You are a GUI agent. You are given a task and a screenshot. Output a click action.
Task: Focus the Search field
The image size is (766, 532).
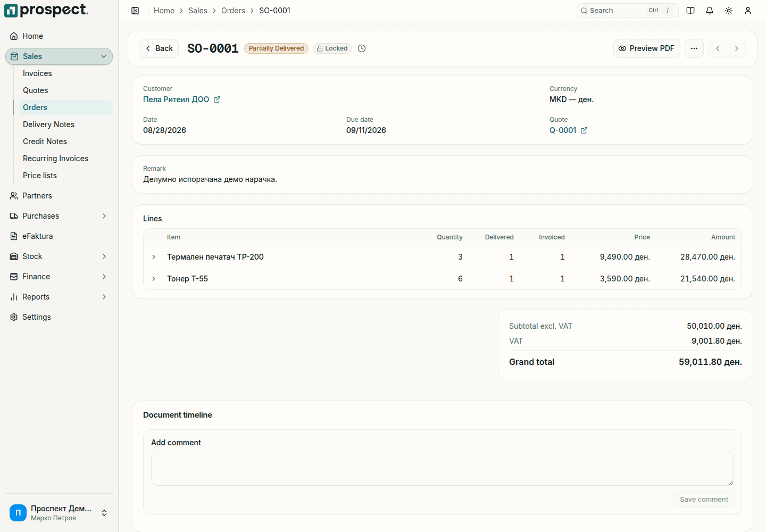(x=627, y=11)
